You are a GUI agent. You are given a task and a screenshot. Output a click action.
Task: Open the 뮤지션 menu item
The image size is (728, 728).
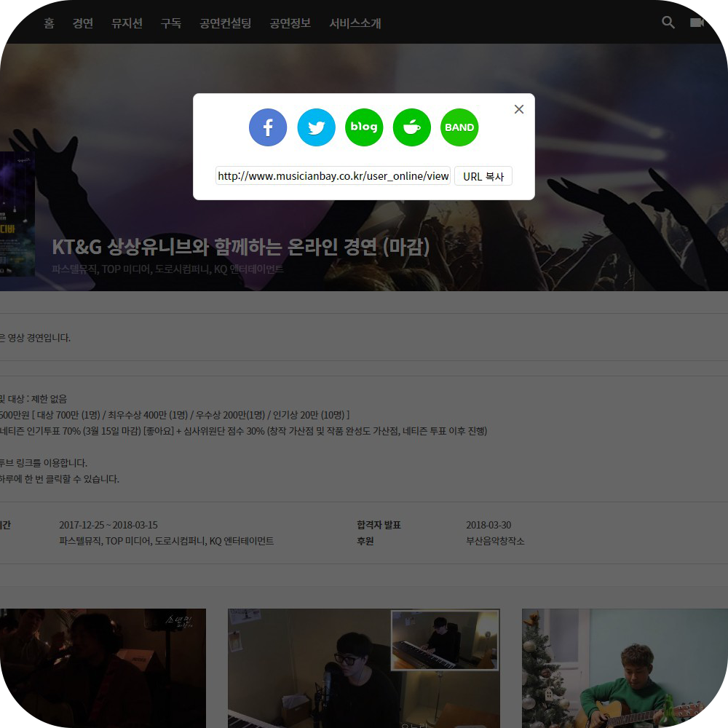127,23
